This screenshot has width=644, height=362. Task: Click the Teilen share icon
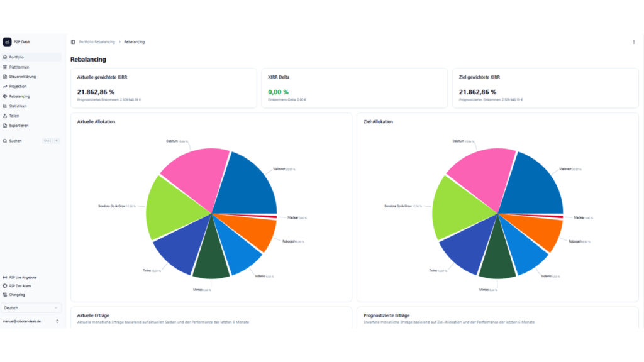[x=5, y=116]
